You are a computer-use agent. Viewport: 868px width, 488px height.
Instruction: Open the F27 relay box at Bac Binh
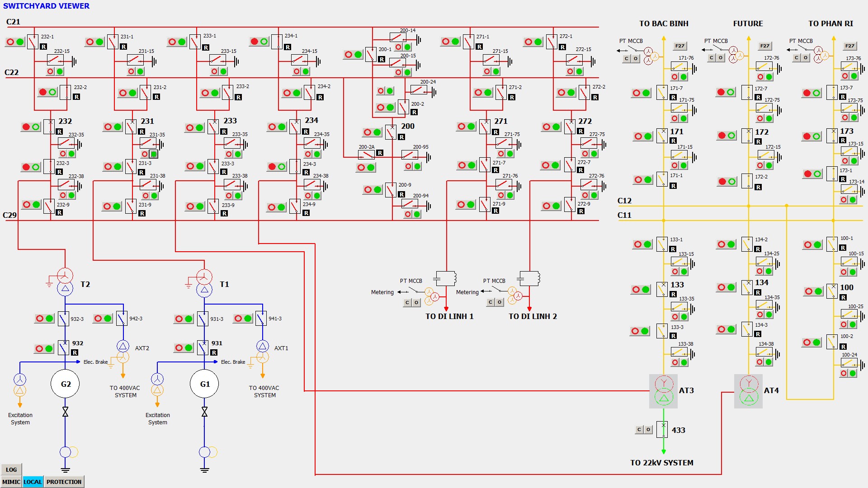click(679, 46)
